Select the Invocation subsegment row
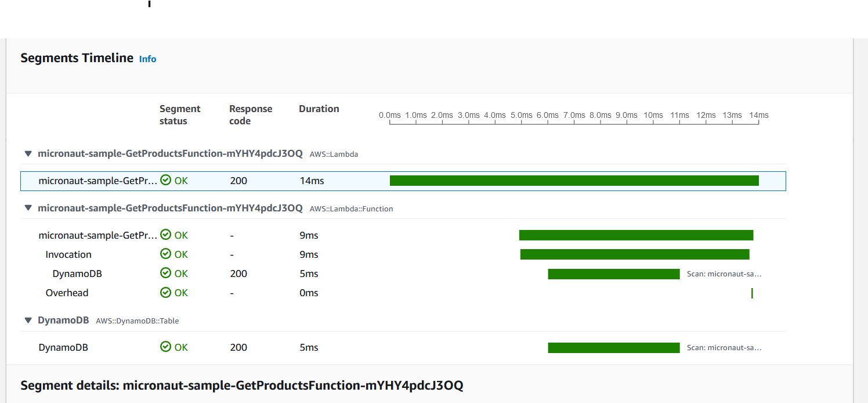868x403 pixels. pyautogui.click(x=403, y=254)
